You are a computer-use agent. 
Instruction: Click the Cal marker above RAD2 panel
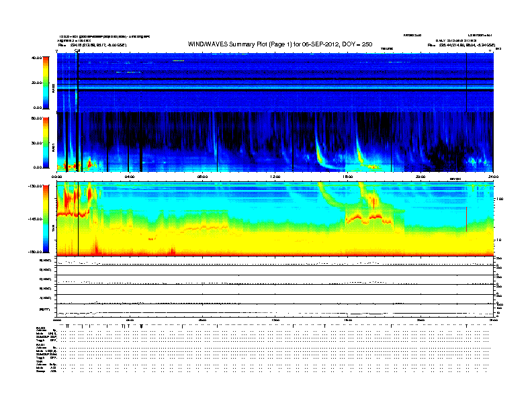tap(77, 51)
